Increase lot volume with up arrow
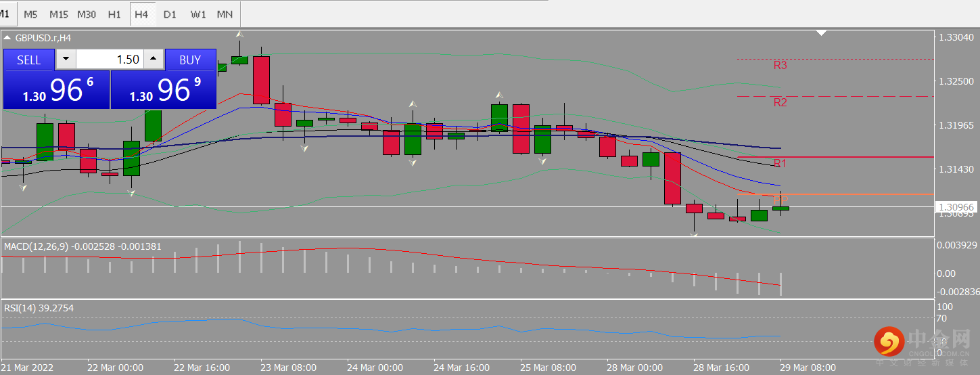This screenshot has height=375, width=980. click(x=154, y=60)
